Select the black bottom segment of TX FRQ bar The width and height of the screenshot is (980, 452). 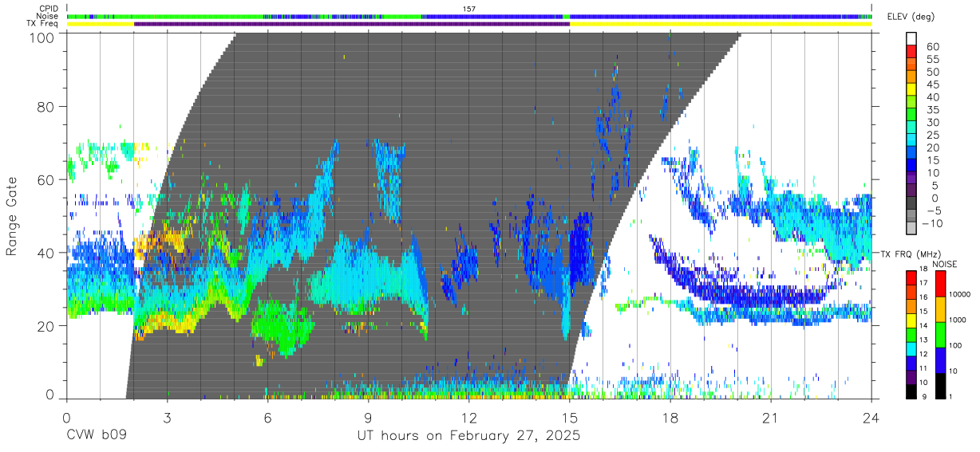click(912, 391)
